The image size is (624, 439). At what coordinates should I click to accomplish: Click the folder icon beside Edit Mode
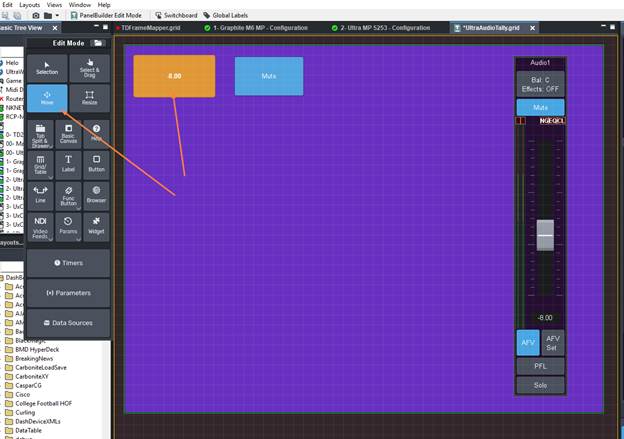(98, 43)
